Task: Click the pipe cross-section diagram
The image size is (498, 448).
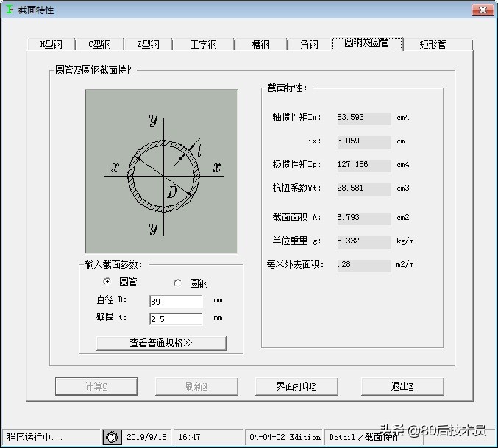Action: pos(161,171)
